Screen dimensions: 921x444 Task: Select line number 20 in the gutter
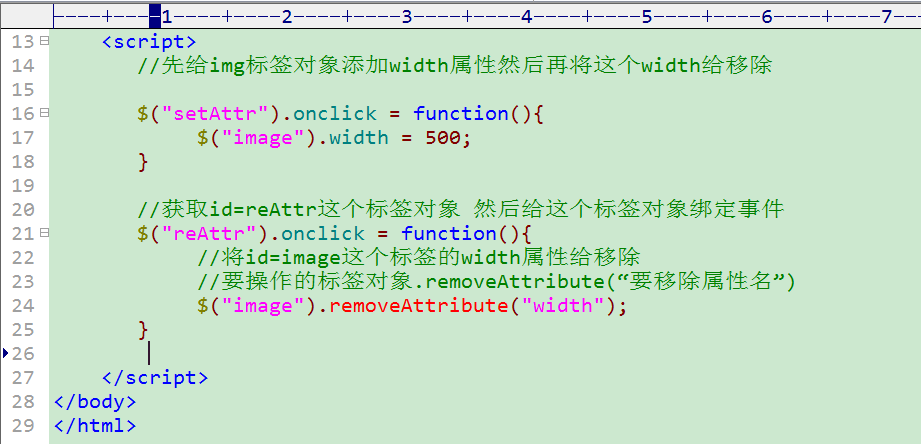tap(23, 210)
